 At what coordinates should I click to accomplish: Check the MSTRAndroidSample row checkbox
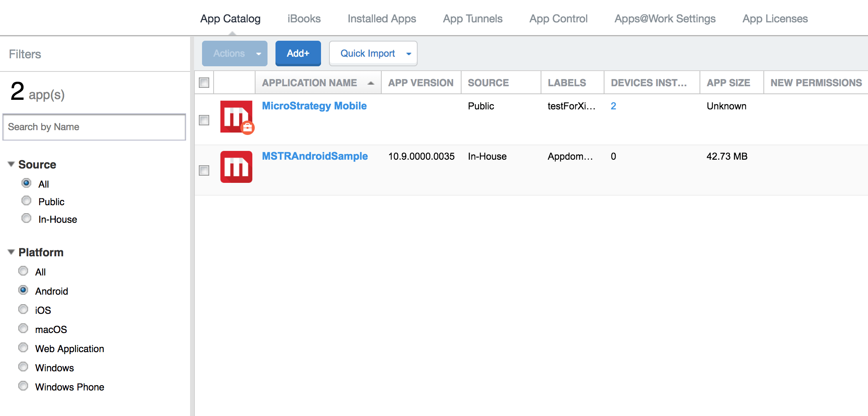[204, 170]
